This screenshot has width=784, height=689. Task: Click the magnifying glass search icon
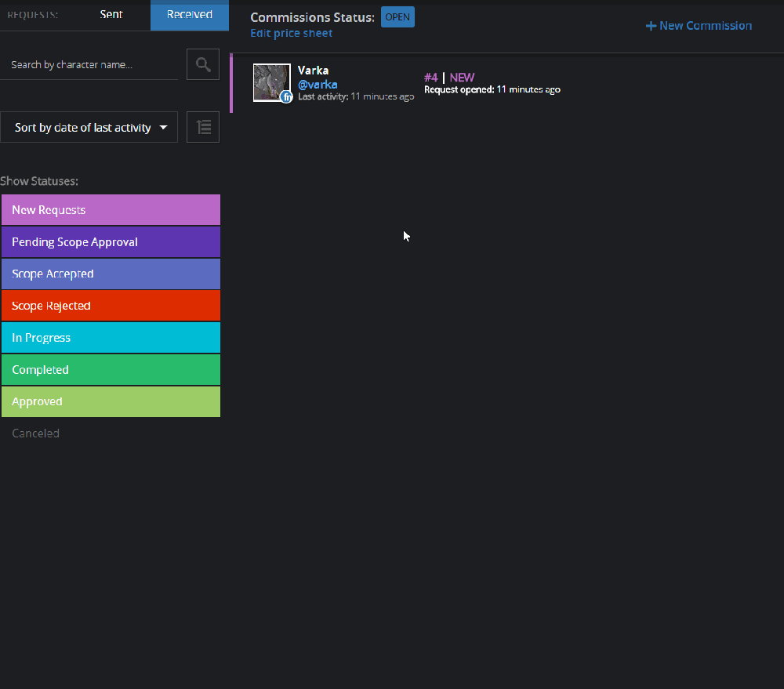tap(203, 64)
